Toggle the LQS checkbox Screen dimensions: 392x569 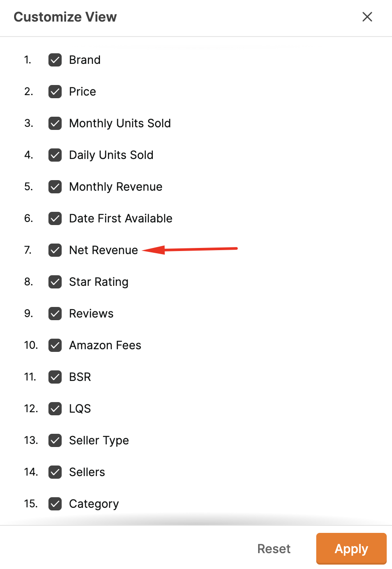(x=55, y=409)
